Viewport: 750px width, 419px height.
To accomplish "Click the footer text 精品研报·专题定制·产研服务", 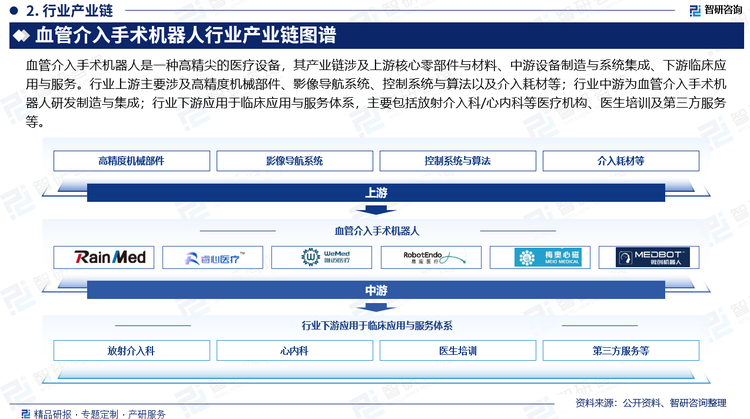I will [99, 414].
